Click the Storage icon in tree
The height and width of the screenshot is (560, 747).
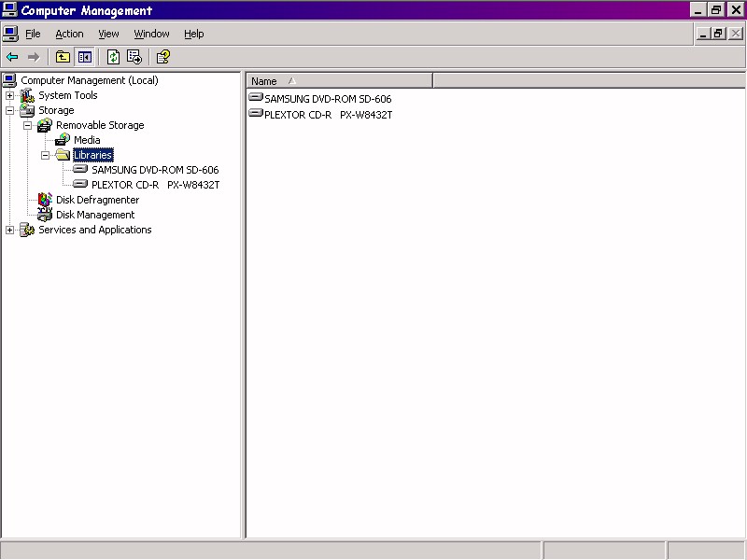click(27, 110)
